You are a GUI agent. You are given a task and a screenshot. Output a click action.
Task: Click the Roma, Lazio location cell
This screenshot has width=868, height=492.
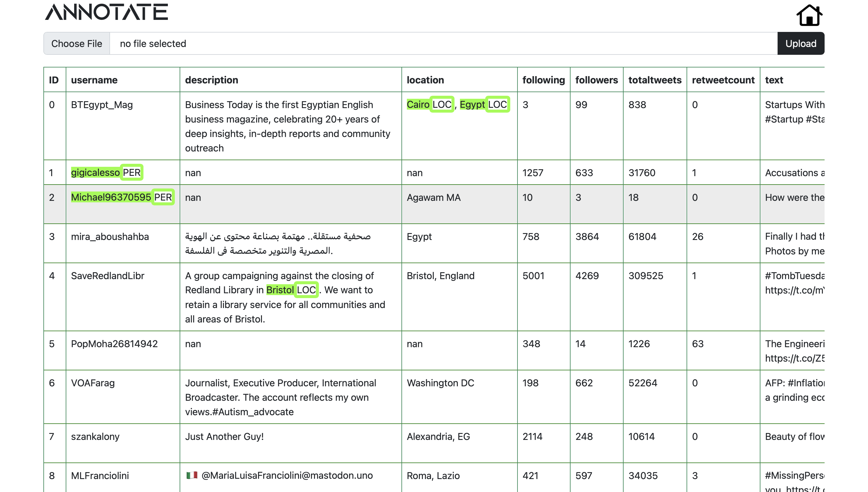tap(459, 477)
